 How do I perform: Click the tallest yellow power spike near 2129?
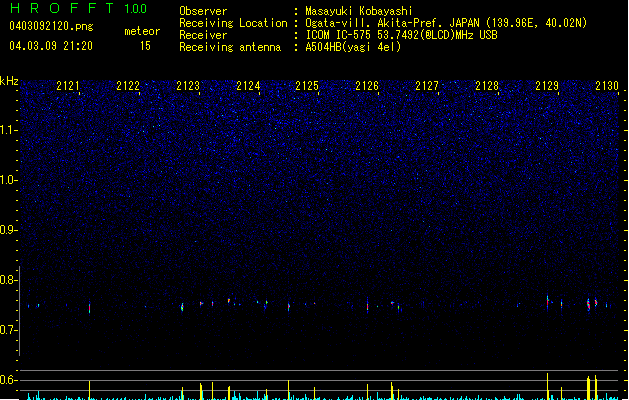[x=548, y=386]
